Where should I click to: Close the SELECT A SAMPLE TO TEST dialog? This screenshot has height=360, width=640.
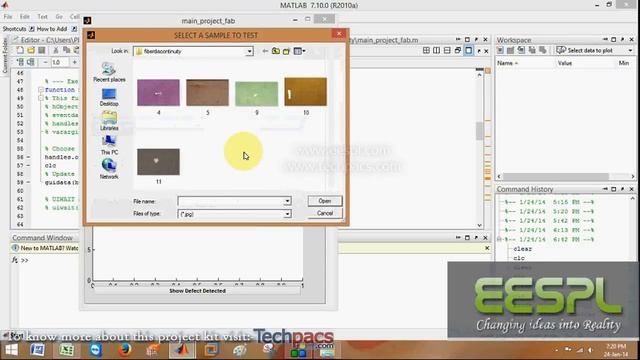point(339,34)
